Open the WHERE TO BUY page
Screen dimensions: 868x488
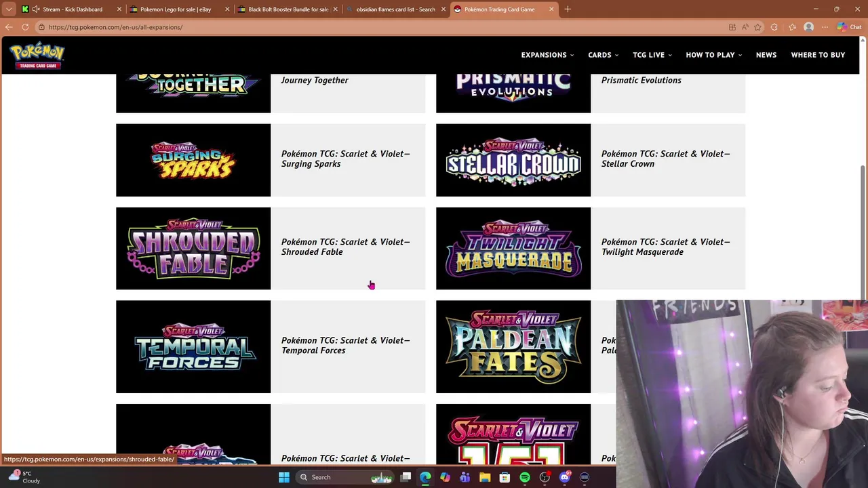pyautogui.click(x=818, y=55)
